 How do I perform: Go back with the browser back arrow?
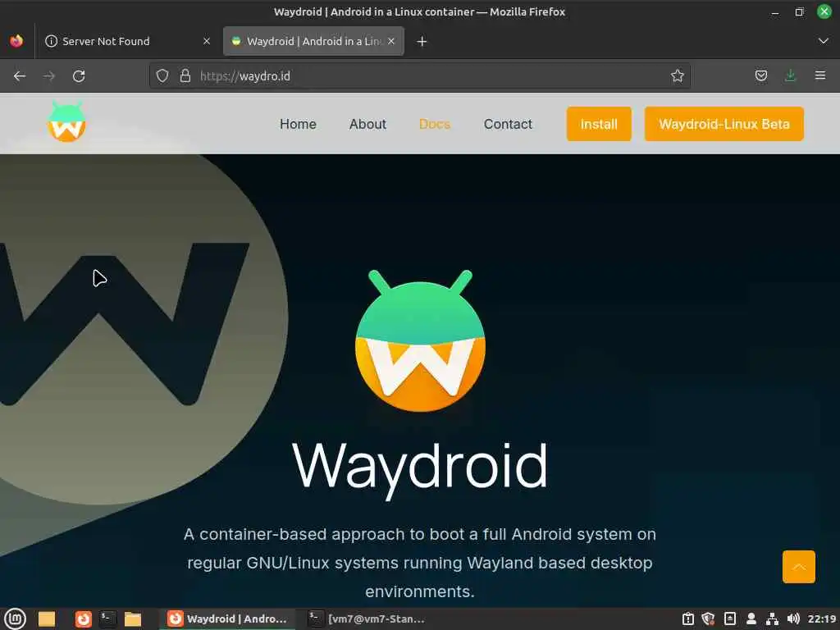pyautogui.click(x=20, y=76)
